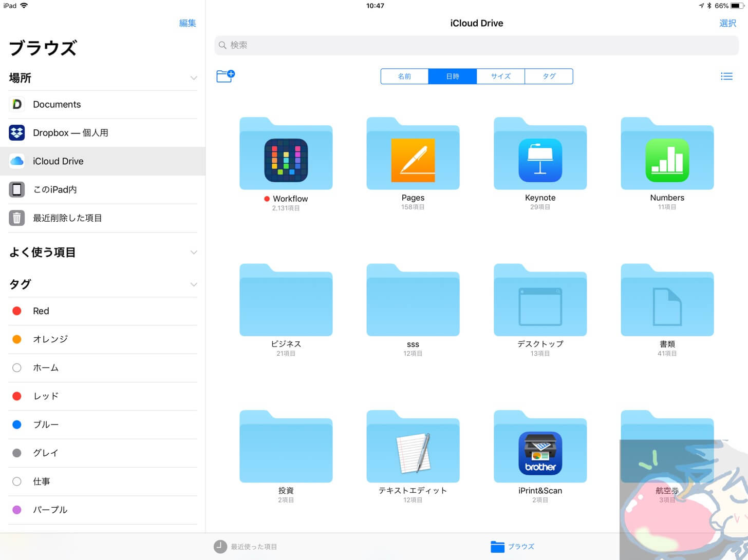Open the デスクトップ folder
The width and height of the screenshot is (748, 560).
point(540,300)
